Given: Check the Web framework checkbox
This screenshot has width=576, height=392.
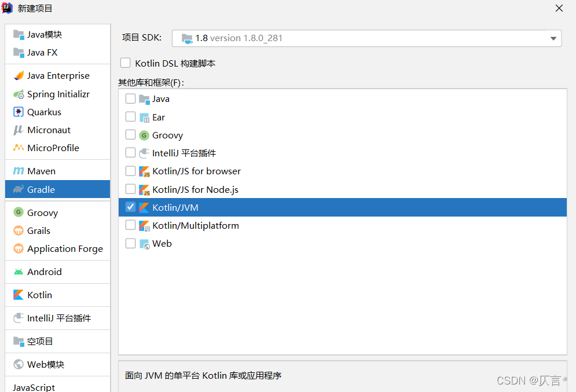Looking at the screenshot, I should [130, 243].
